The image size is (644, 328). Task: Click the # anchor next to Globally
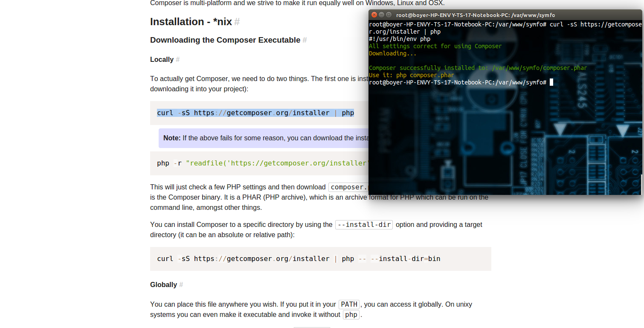(181, 285)
